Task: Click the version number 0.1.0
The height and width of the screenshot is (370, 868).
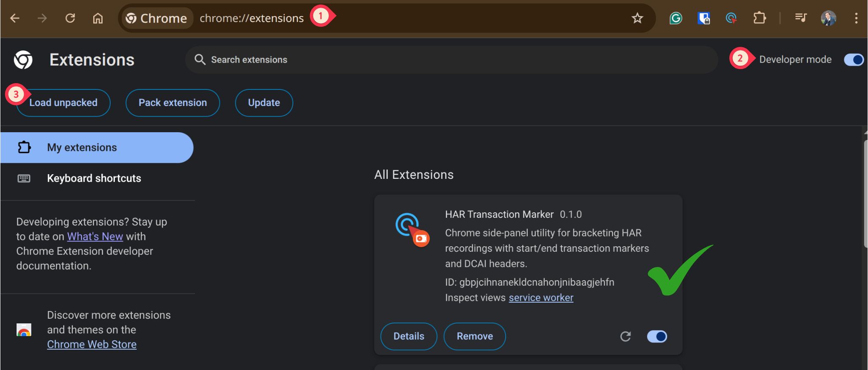Action: (x=571, y=214)
